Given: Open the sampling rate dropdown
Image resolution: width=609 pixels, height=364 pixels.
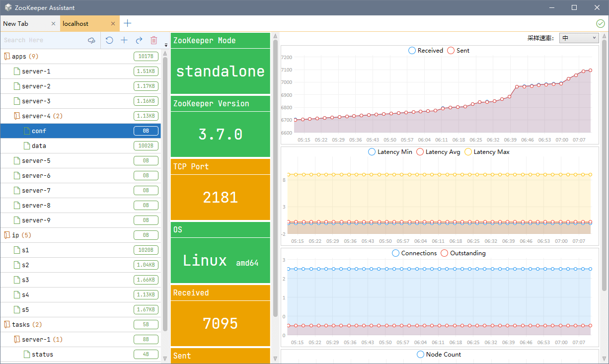Looking at the screenshot, I should [579, 38].
